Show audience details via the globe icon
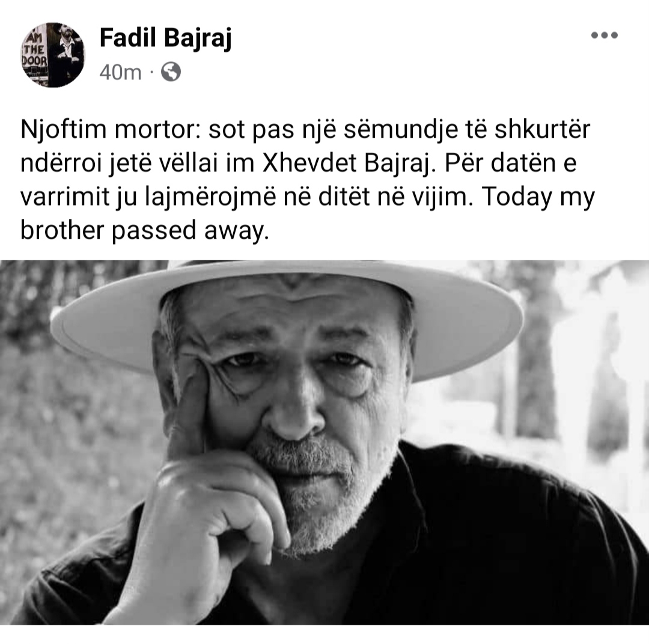The width and height of the screenshot is (649, 644). tap(171, 72)
